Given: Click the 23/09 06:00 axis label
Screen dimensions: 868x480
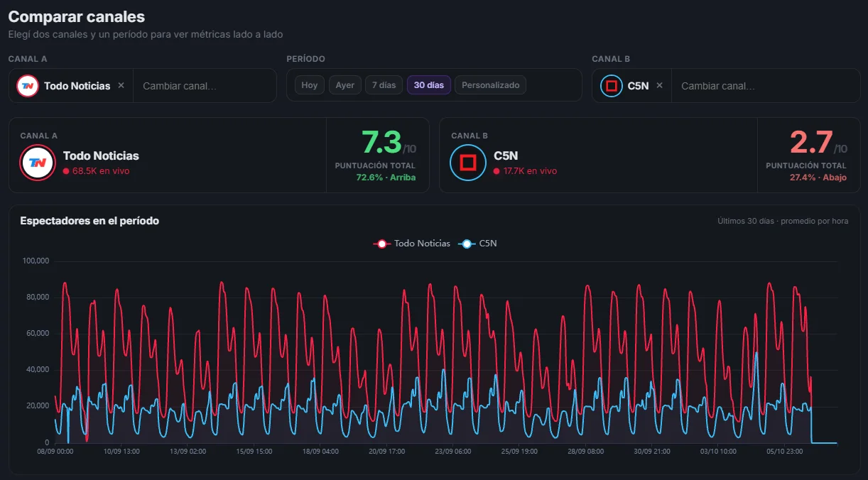Looking at the screenshot, I should (x=452, y=451).
